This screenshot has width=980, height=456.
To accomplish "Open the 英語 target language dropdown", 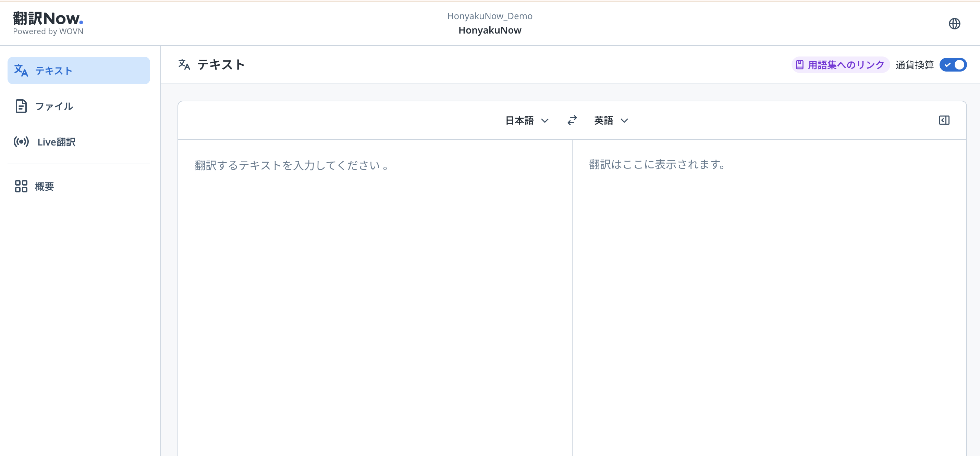I will point(611,121).
